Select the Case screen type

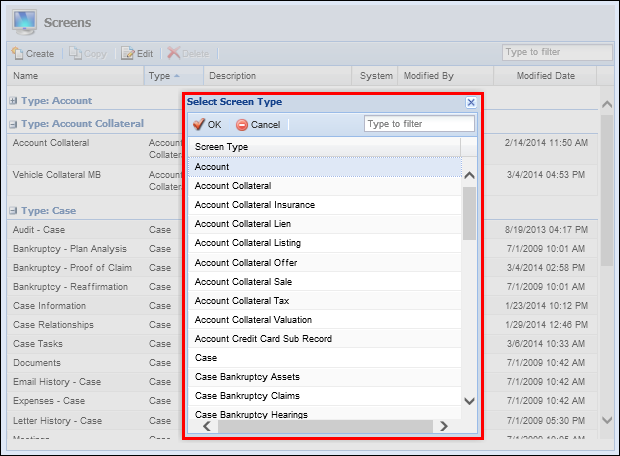(325, 358)
